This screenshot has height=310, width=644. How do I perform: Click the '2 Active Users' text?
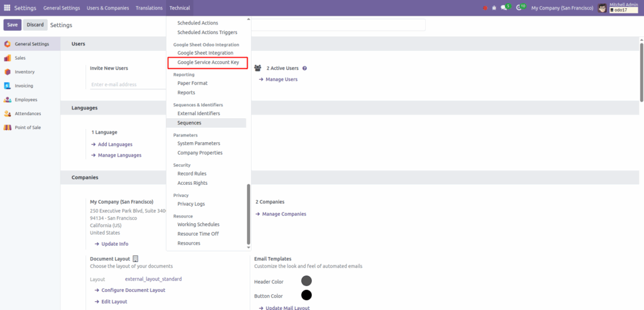[x=282, y=68]
